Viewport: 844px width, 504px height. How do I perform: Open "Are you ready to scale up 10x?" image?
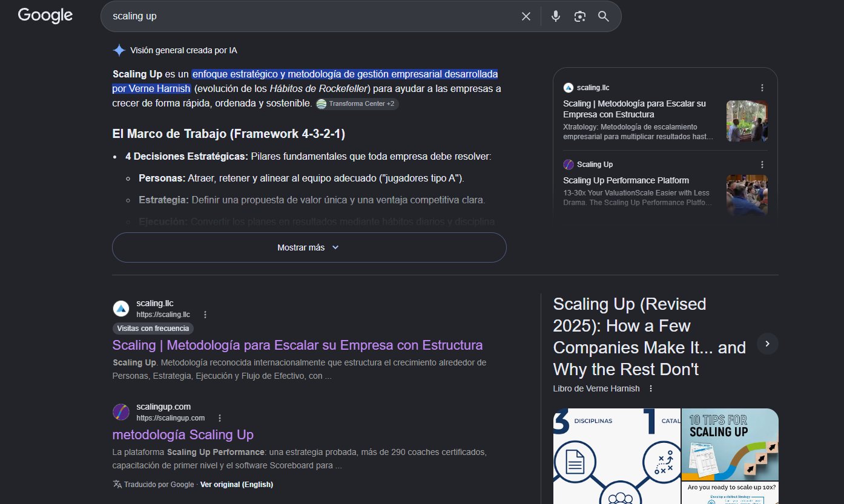click(x=730, y=493)
